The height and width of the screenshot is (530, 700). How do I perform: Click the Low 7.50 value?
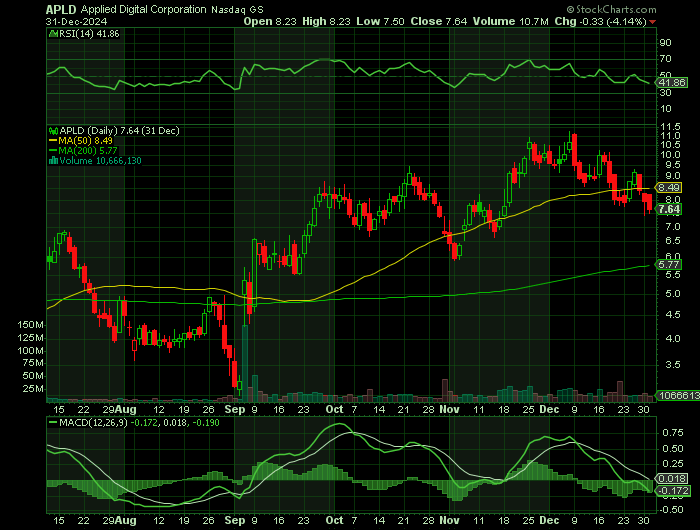[380, 21]
